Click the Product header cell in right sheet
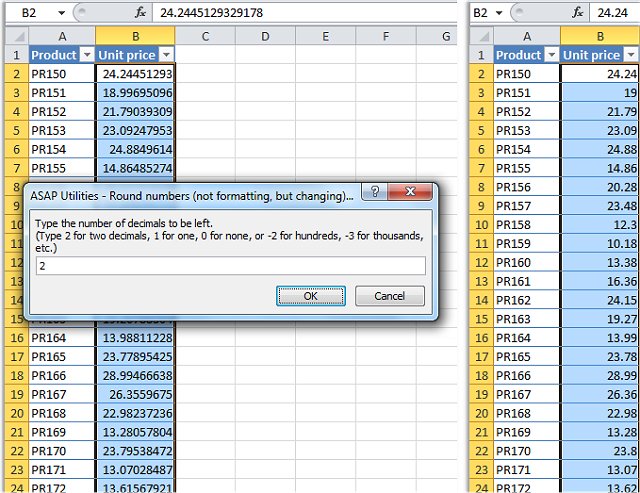 527,55
